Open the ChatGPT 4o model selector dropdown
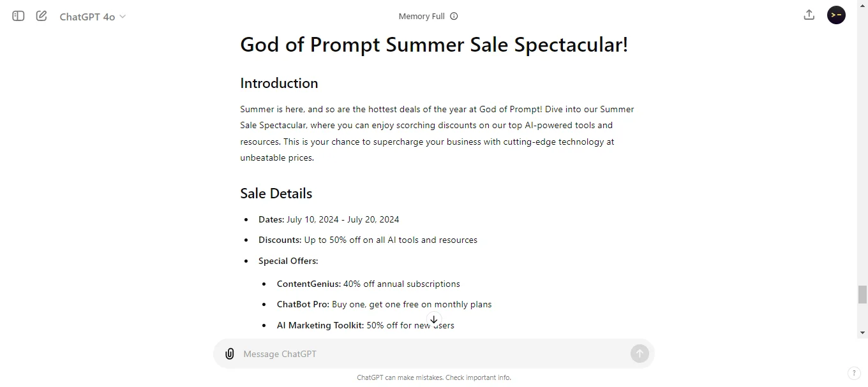Viewport: 868px width, 387px height. [x=93, y=17]
